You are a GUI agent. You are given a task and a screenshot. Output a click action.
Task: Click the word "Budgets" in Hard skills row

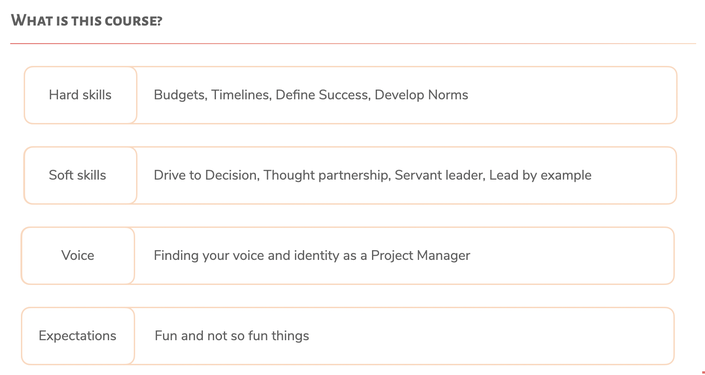tap(179, 95)
